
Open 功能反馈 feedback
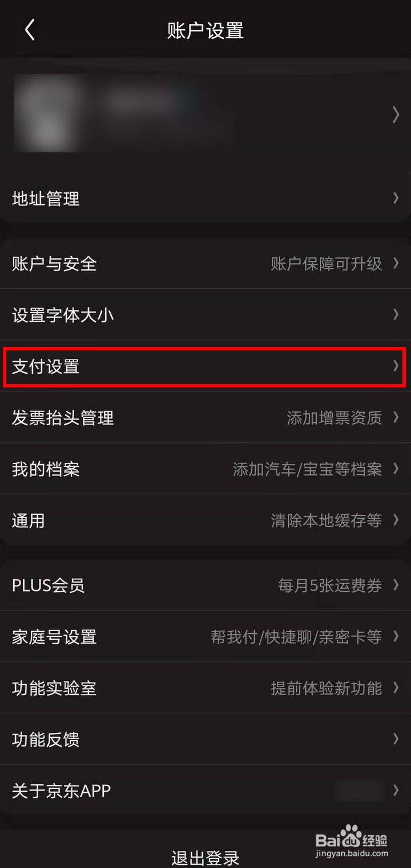tap(205, 739)
